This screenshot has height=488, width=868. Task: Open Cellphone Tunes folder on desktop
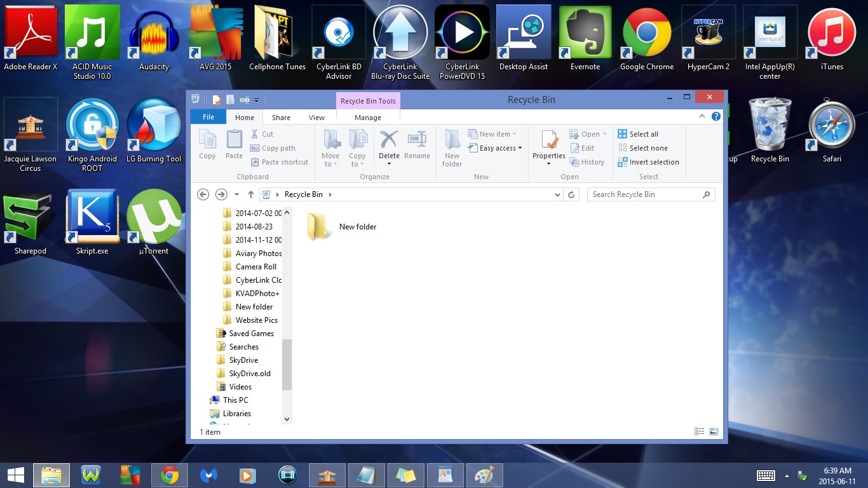277,38
